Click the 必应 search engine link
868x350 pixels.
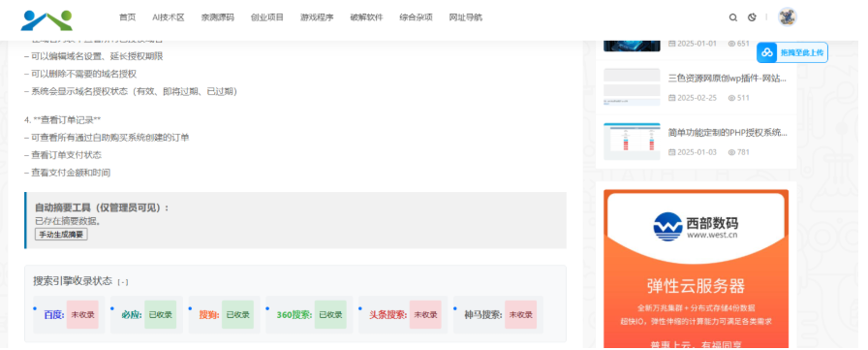[x=131, y=315]
